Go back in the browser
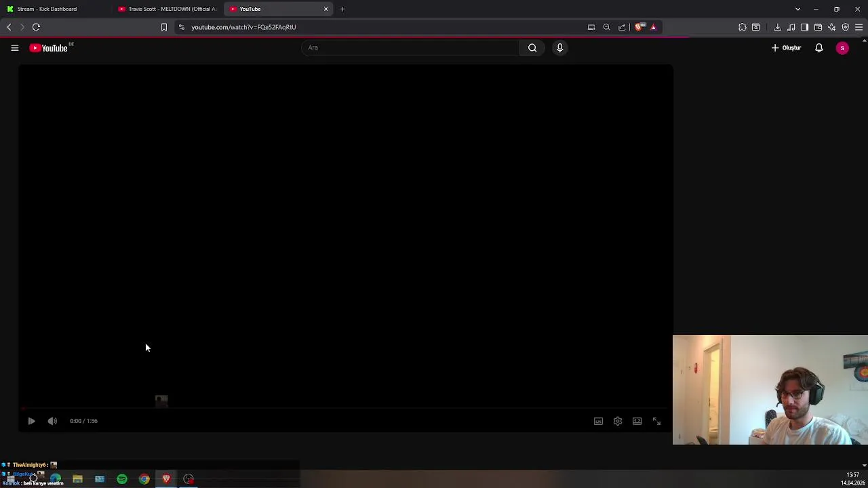This screenshot has width=868, height=488. [9, 27]
